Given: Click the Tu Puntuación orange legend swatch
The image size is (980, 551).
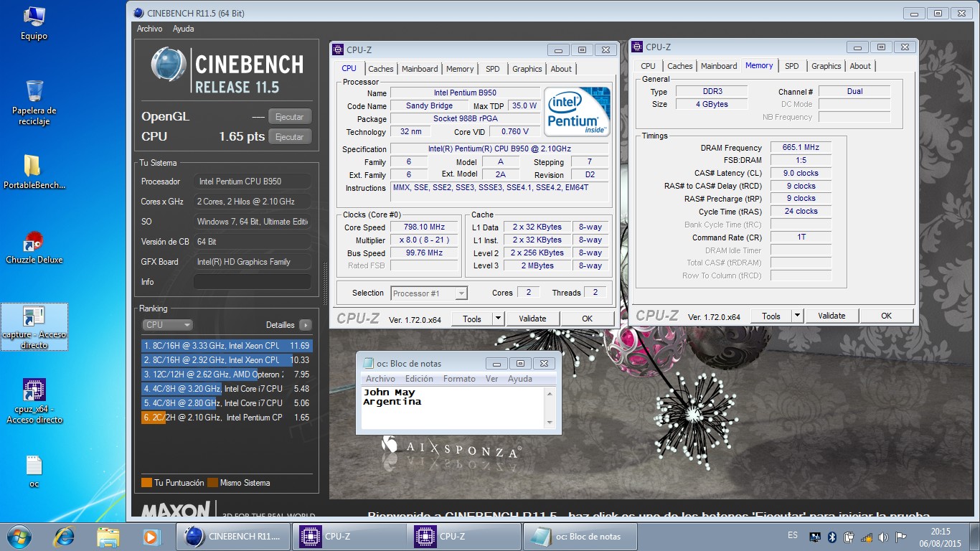Looking at the screenshot, I should [x=146, y=483].
